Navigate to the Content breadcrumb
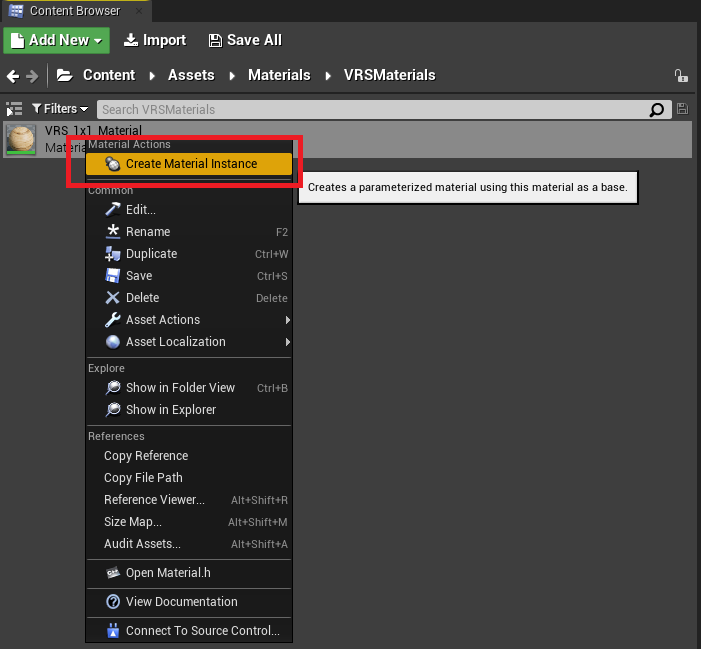701x649 pixels. 109,75
